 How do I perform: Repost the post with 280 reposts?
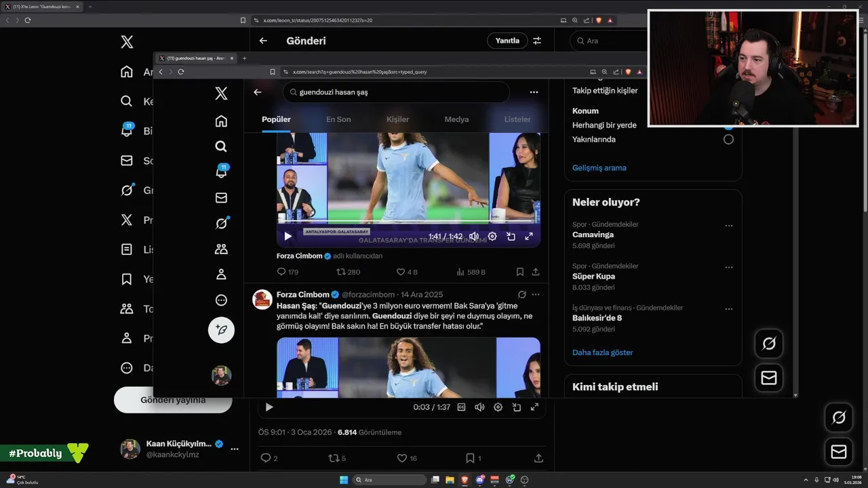[x=348, y=272]
